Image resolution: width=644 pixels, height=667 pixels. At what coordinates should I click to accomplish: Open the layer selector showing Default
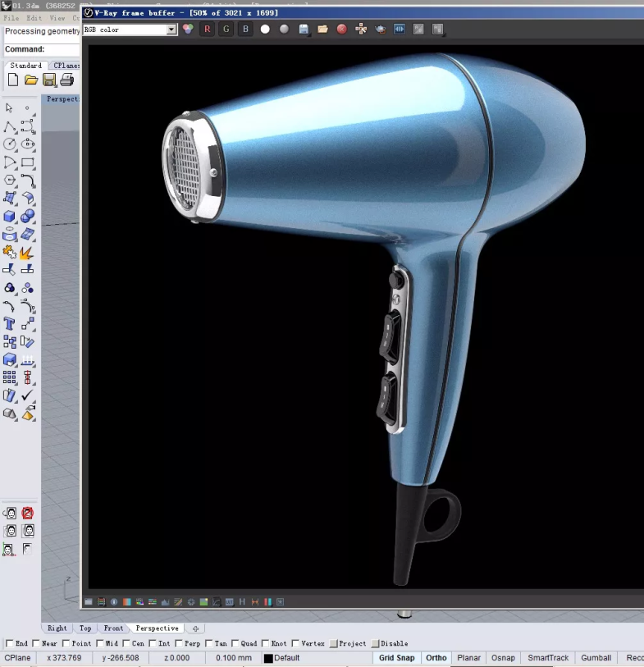point(287,658)
